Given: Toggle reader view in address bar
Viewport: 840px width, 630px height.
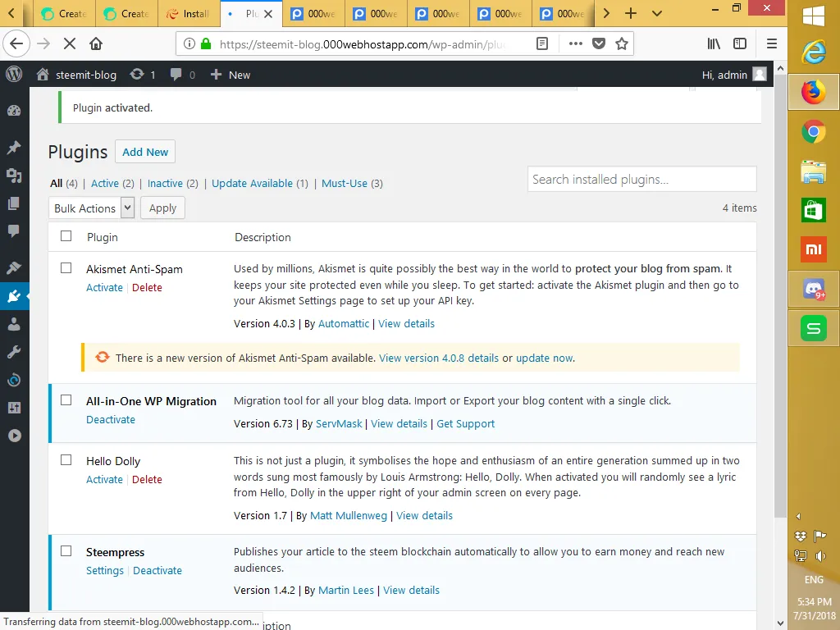Looking at the screenshot, I should (x=542, y=44).
